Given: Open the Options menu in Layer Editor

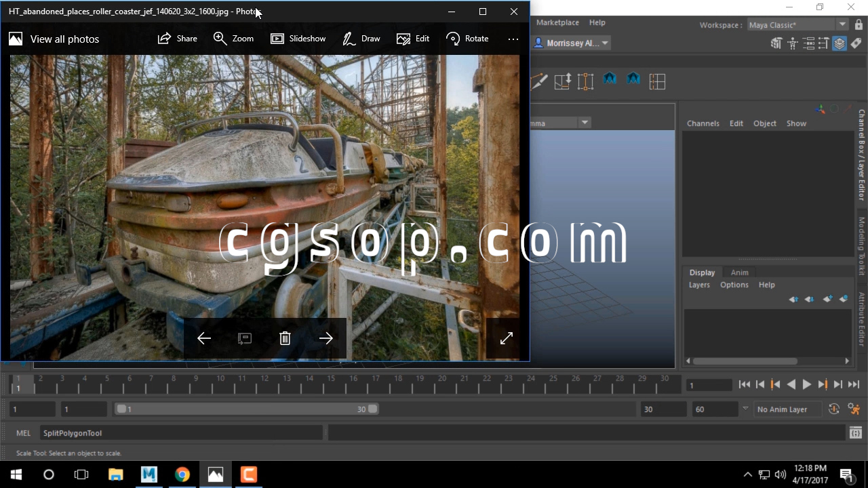Looking at the screenshot, I should coord(734,285).
